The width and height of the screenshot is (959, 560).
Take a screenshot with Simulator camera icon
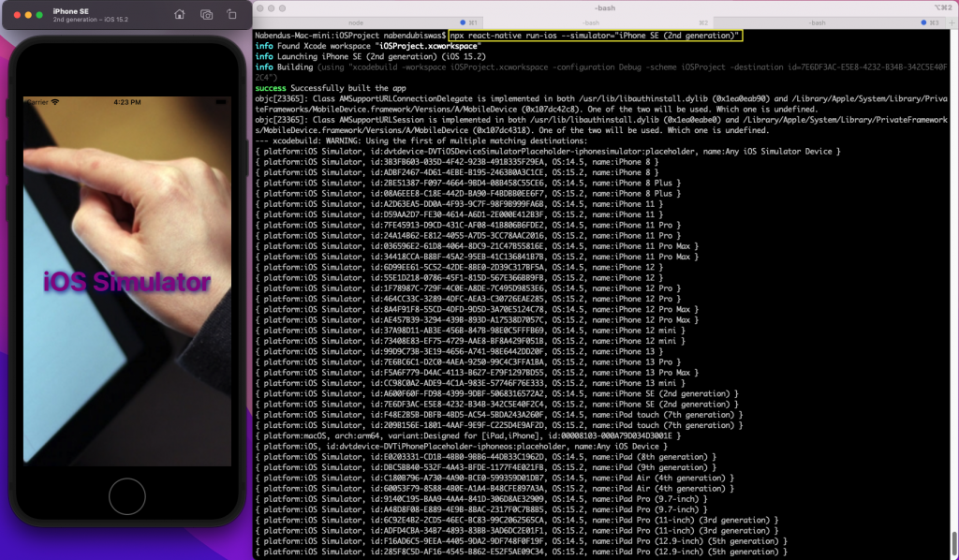[206, 14]
